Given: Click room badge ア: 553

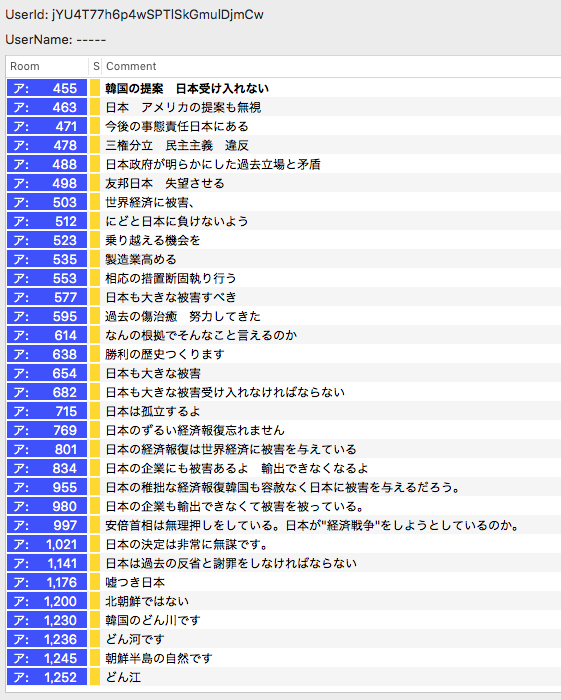Looking at the screenshot, I should [x=47, y=278].
